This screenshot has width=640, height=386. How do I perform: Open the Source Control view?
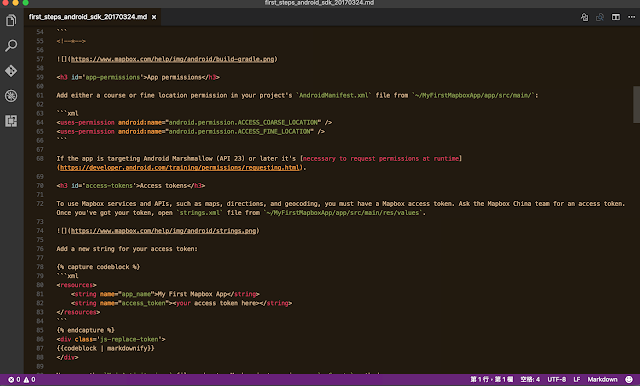[x=11, y=71]
